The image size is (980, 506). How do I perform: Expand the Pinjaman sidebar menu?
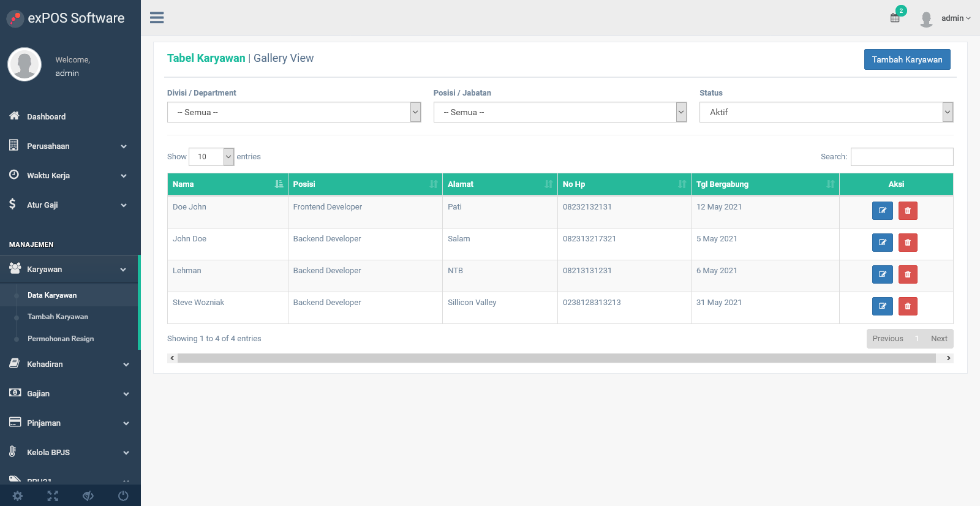[x=70, y=423]
